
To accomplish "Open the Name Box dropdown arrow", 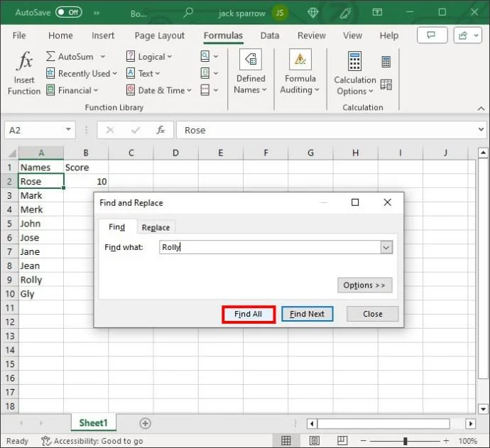I will click(69, 130).
